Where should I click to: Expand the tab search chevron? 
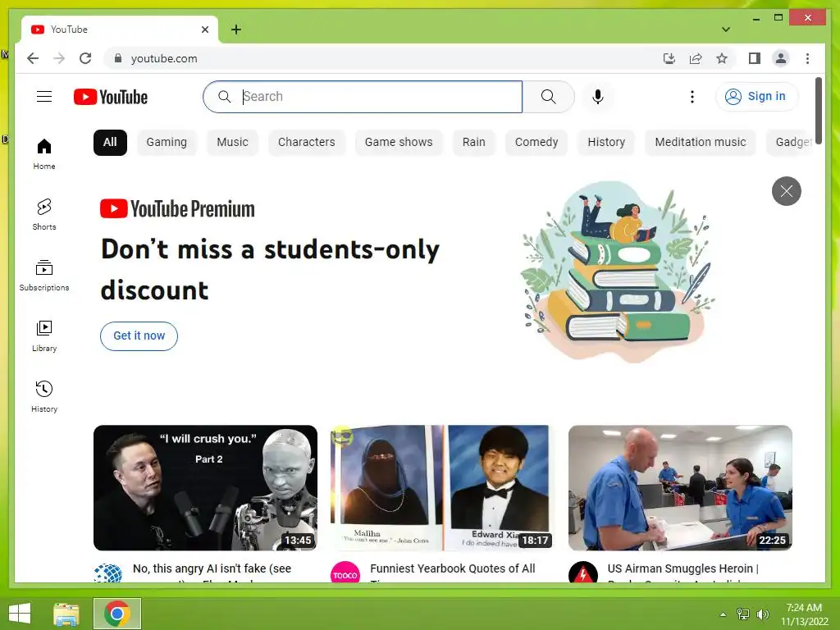[x=725, y=30]
